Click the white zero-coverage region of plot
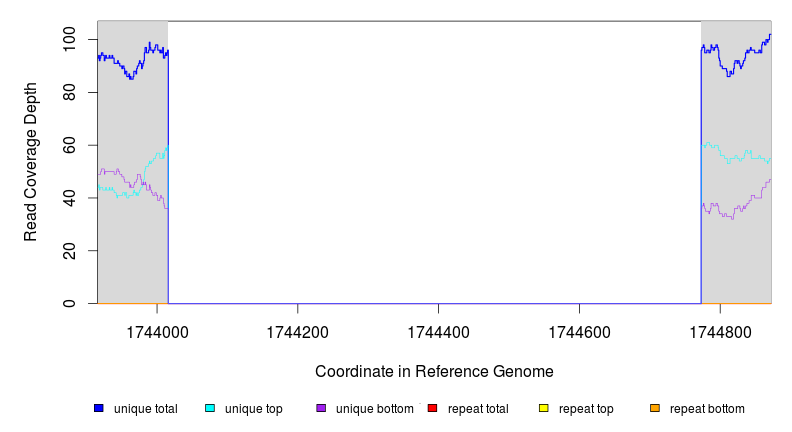Viewport: 792px width, 432px height. coord(434,162)
